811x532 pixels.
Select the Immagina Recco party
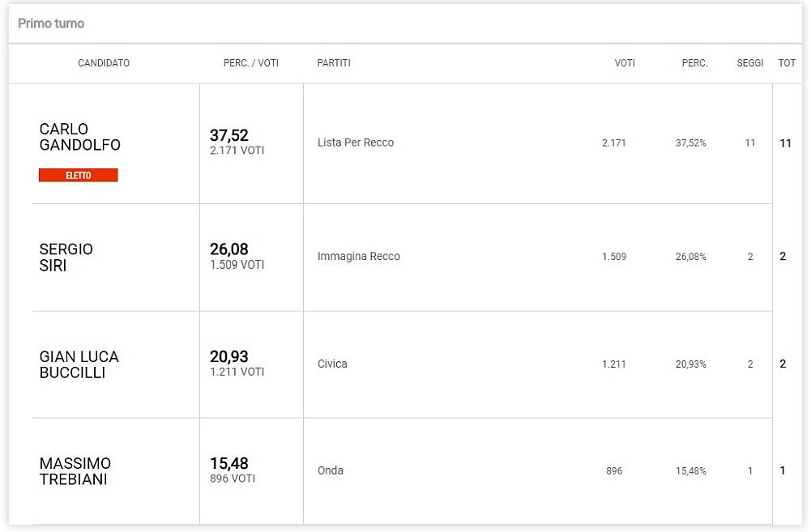click(x=358, y=257)
